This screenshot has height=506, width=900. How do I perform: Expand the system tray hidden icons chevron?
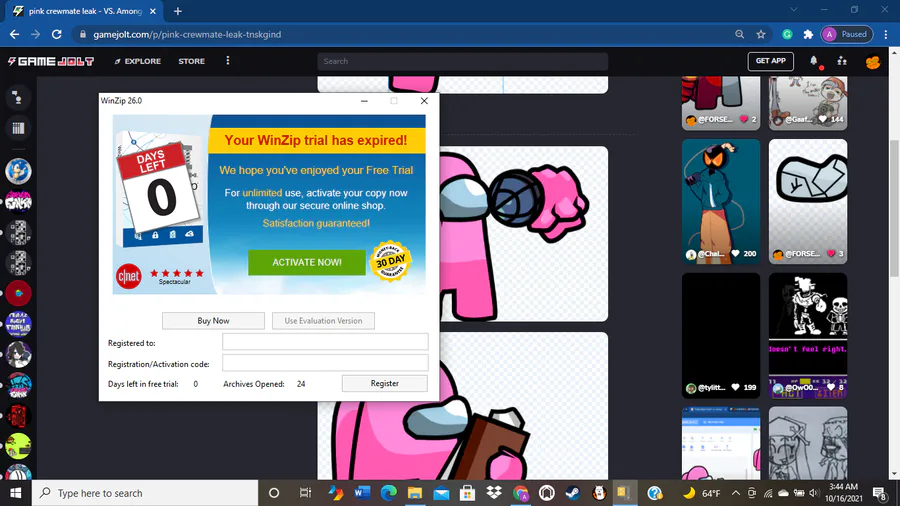coord(735,493)
